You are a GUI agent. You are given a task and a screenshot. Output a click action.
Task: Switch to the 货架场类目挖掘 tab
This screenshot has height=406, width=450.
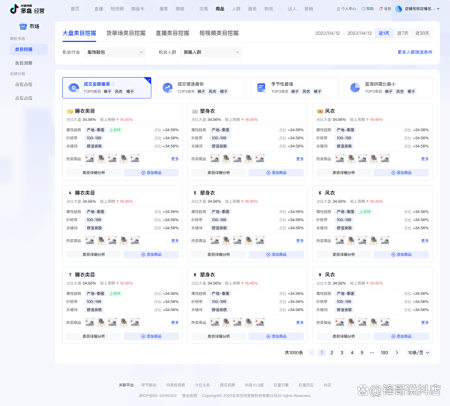coord(126,33)
